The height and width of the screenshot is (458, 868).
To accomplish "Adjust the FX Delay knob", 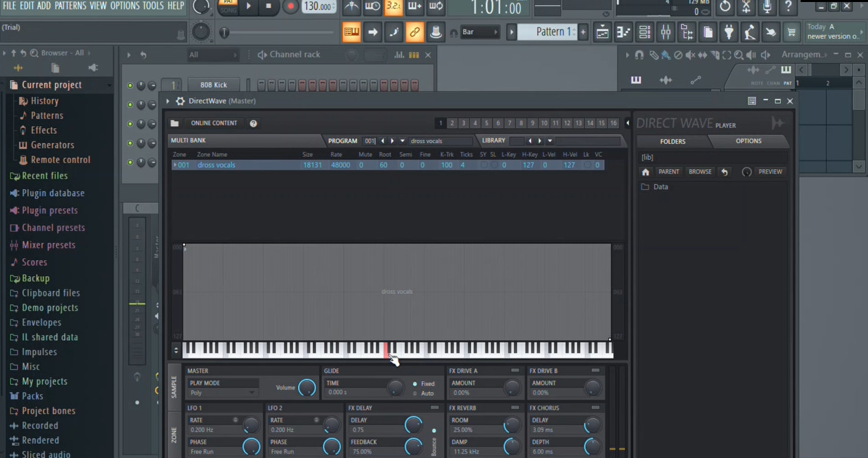I will click(x=414, y=425).
